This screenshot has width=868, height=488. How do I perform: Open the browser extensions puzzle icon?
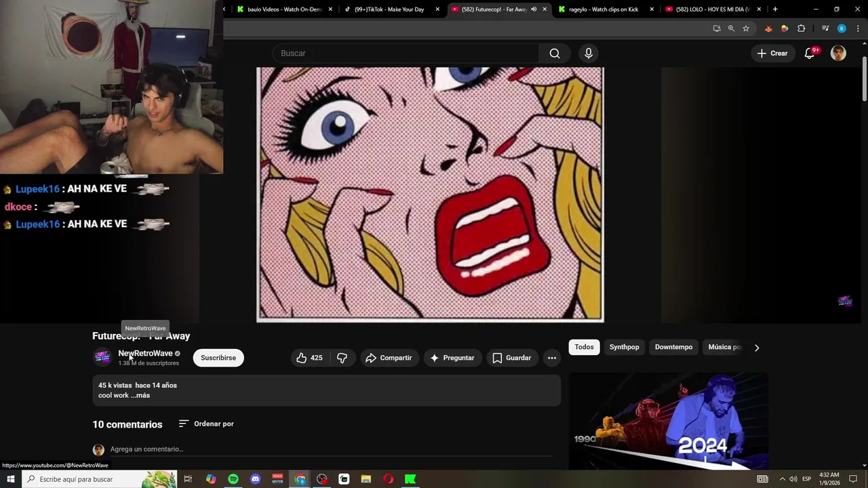[801, 28]
